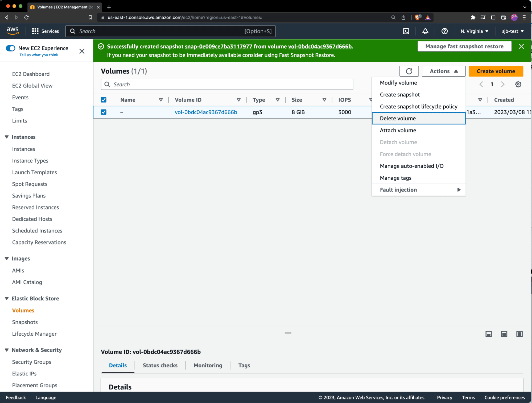Collapse the Network & Security section

pos(7,350)
